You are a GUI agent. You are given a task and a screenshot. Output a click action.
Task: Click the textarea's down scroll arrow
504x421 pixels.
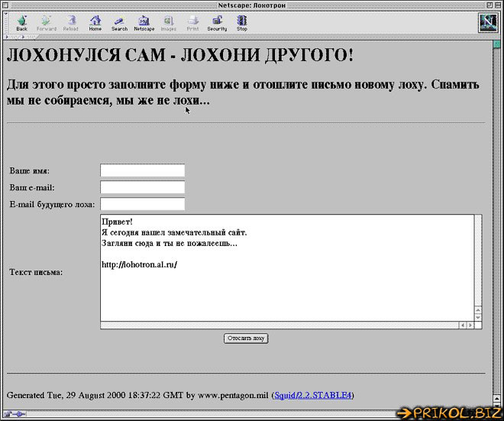[x=478, y=317]
